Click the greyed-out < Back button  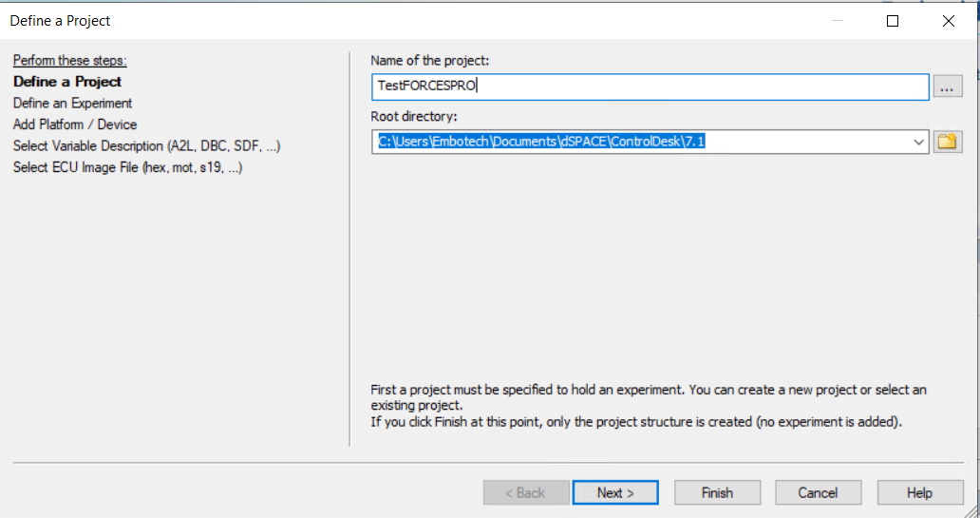pyautogui.click(x=525, y=492)
